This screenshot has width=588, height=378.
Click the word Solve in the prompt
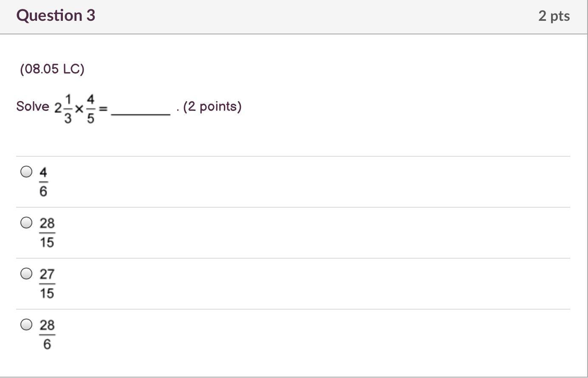[33, 106]
